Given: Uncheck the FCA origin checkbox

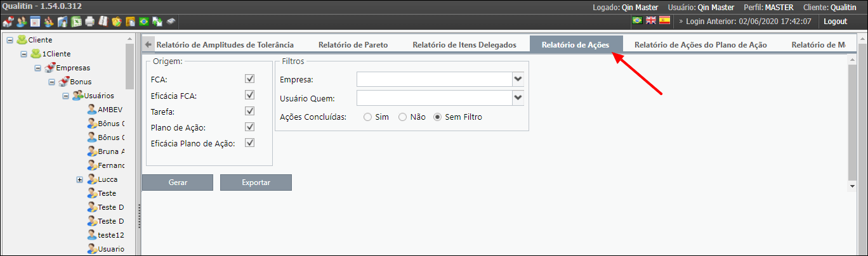Looking at the screenshot, I should click(x=250, y=79).
